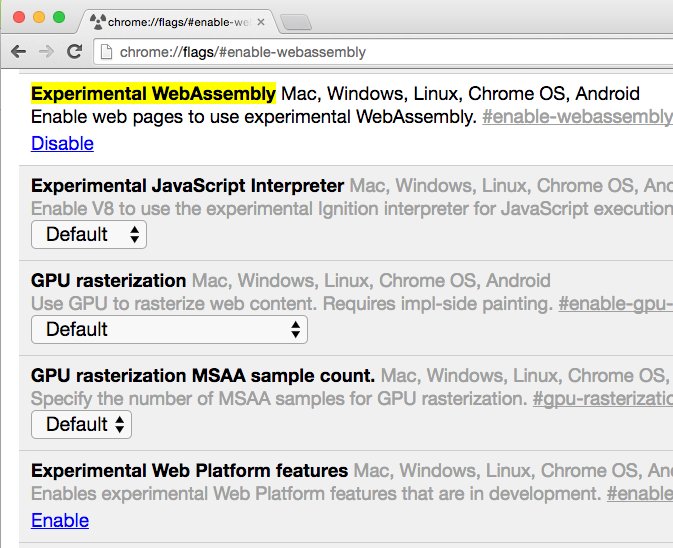Open the Web Platform features anchor link
The width and height of the screenshot is (673, 548).
[640, 494]
